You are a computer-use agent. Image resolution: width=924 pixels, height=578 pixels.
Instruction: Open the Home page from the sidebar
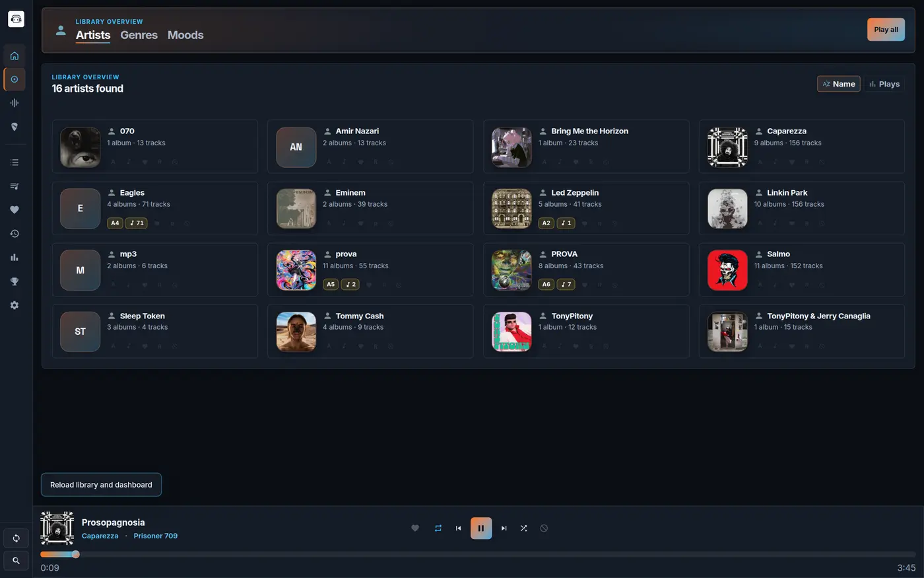tap(15, 55)
